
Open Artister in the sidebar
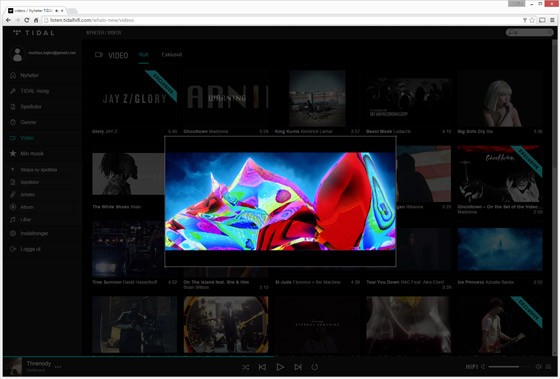pyautogui.click(x=28, y=195)
